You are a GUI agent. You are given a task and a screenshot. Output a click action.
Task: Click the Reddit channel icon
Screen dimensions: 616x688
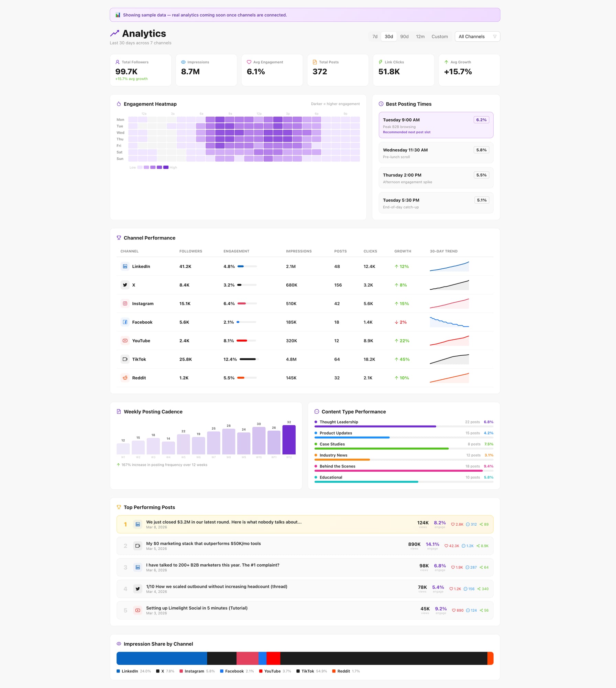(x=125, y=378)
